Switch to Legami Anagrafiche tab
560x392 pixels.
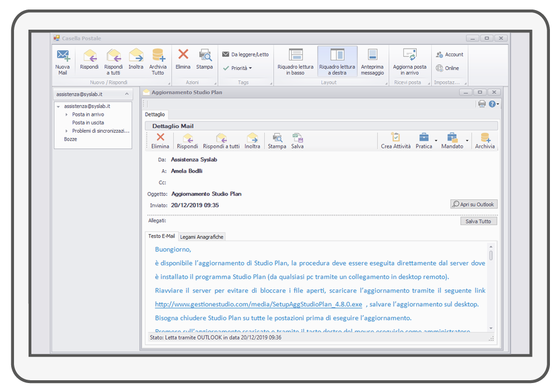[x=202, y=237]
